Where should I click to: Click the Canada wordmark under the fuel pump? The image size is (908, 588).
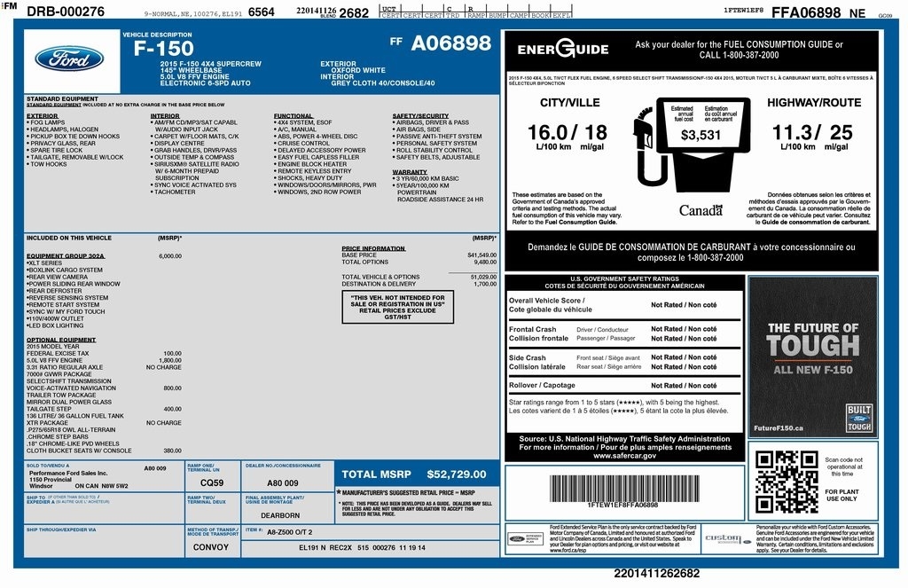click(x=699, y=210)
